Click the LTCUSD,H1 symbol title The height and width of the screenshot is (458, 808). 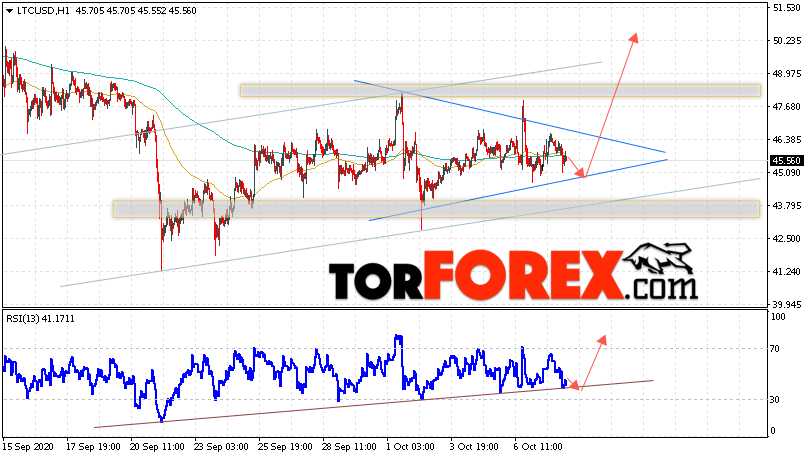tap(43, 11)
